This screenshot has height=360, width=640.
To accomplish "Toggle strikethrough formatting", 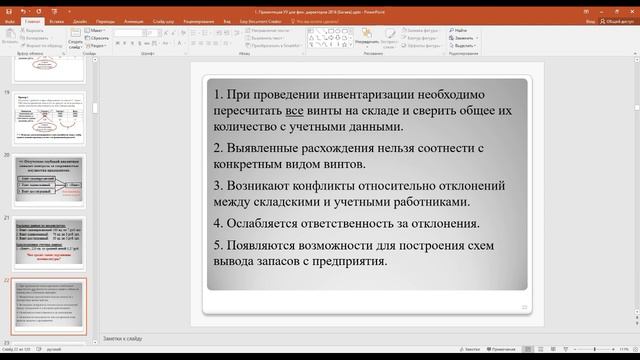I will (147, 43).
